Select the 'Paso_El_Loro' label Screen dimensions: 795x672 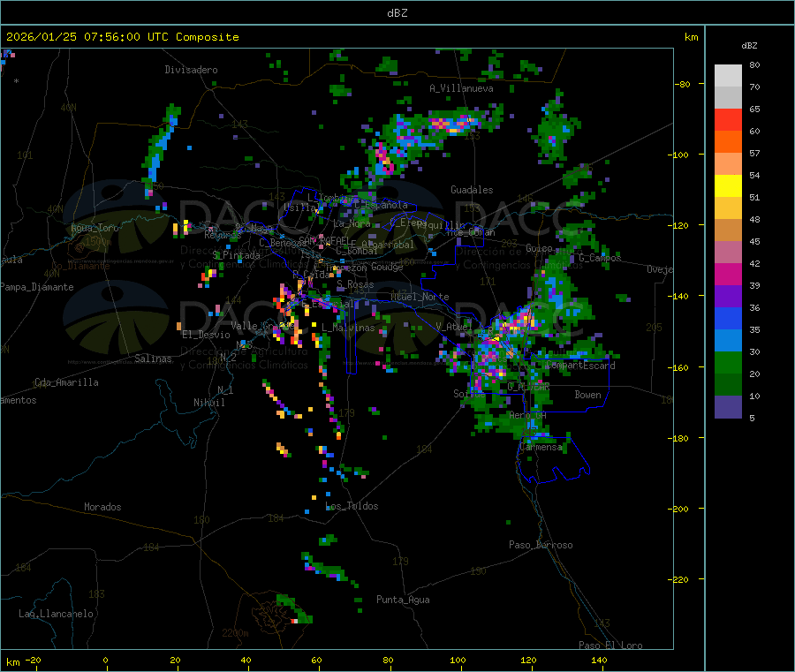pyautogui.click(x=610, y=646)
